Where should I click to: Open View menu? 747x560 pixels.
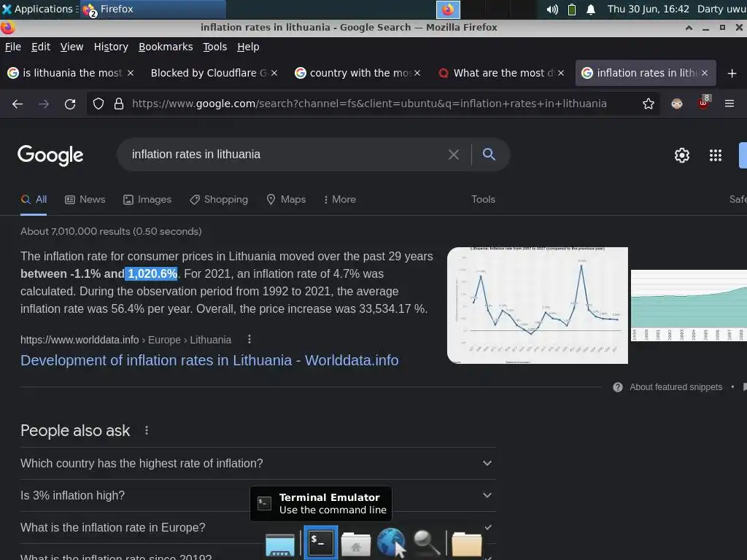pyautogui.click(x=71, y=47)
